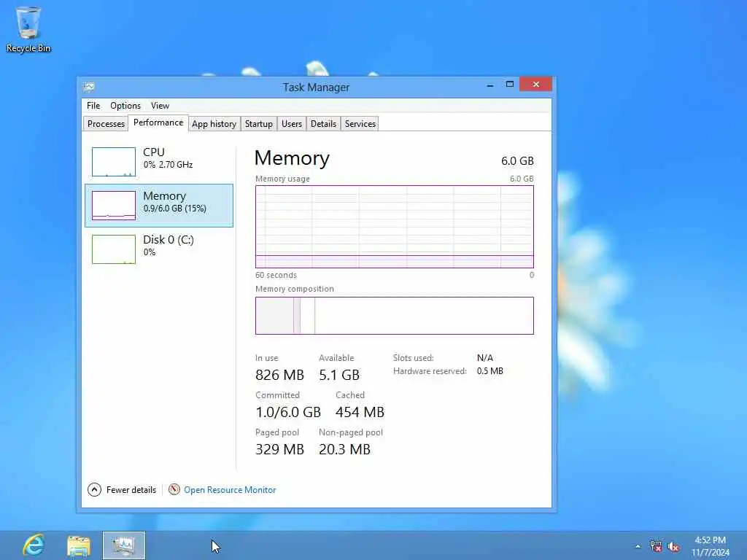The height and width of the screenshot is (560, 747).
Task: Show hidden tray icons arrow
Action: (638, 546)
